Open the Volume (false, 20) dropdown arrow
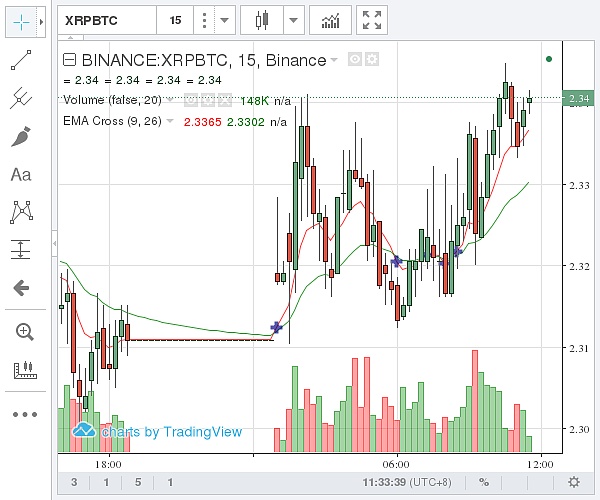The width and height of the screenshot is (600, 500). [x=170, y=100]
